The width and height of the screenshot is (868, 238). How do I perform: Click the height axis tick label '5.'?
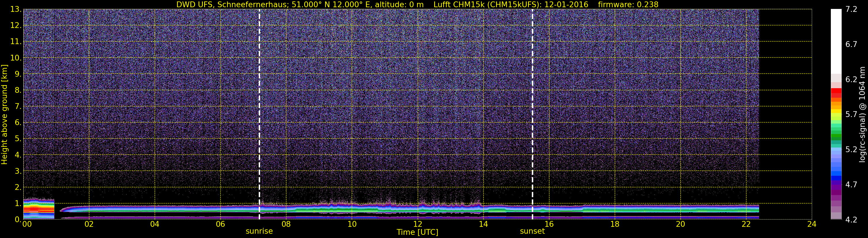point(18,139)
